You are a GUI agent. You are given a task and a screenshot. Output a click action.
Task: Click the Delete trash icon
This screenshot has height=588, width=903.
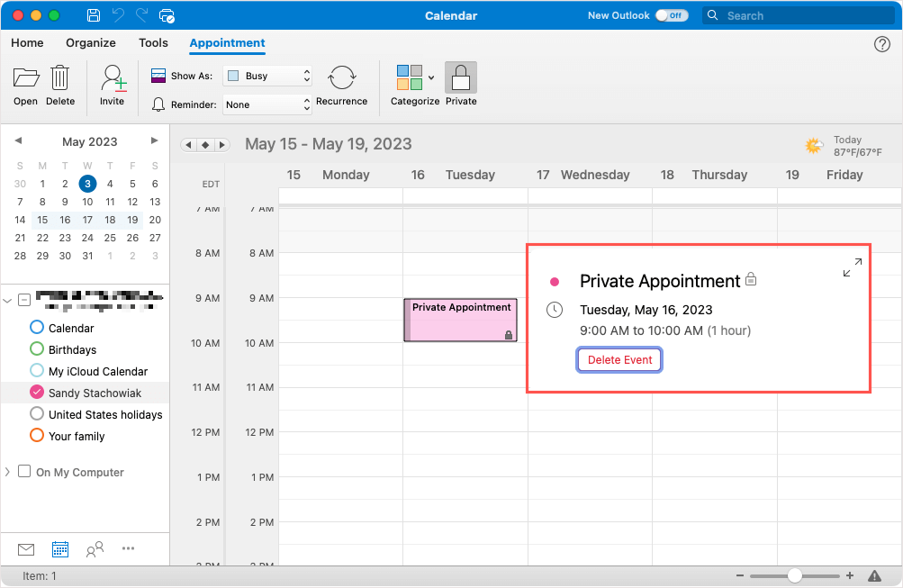60,78
